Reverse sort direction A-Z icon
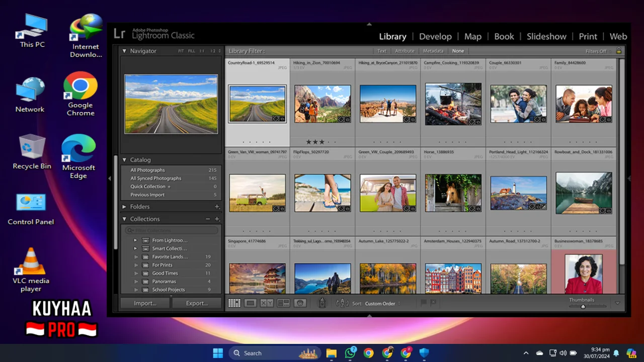Image resolution: width=644 pixels, height=362 pixels. [x=342, y=303]
